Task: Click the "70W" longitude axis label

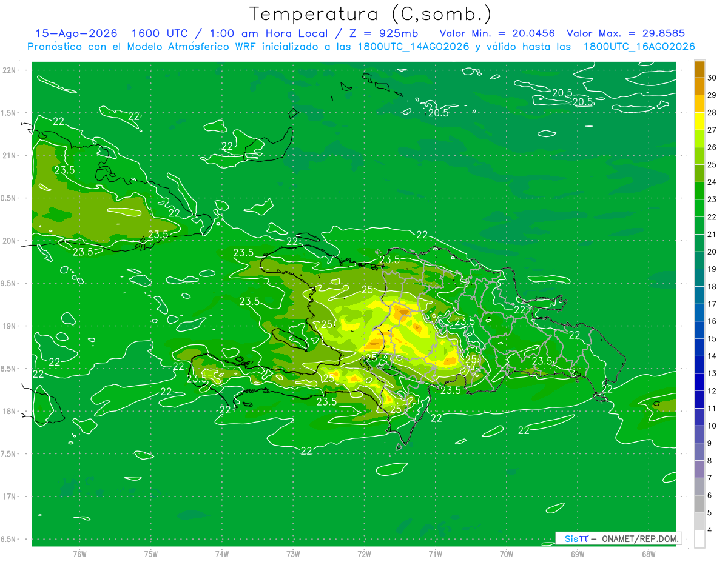Action: (507, 554)
